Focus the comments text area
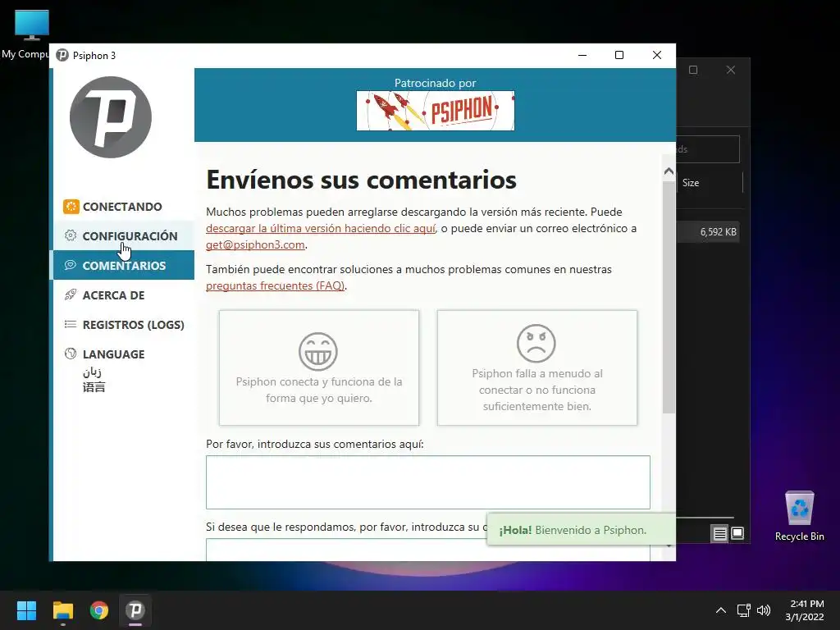The height and width of the screenshot is (630, 840). click(x=428, y=482)
